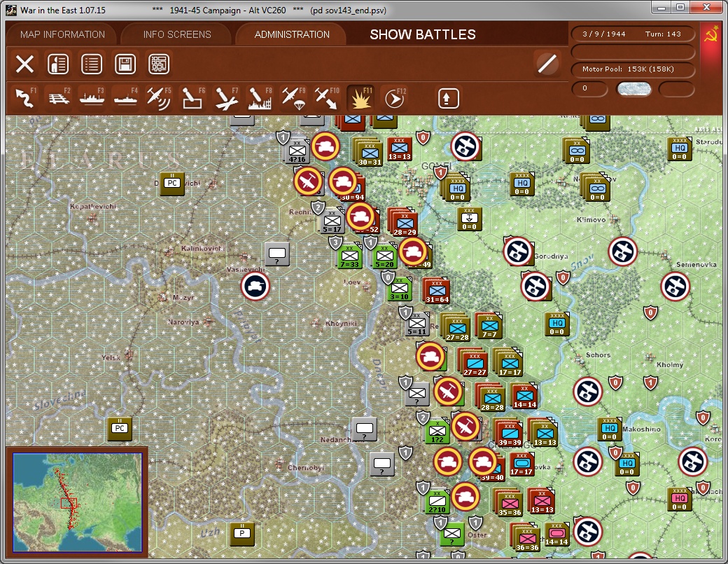Select the tank battle marker on the =49 stack
This screenshot has height=564, width=728.
412,252
